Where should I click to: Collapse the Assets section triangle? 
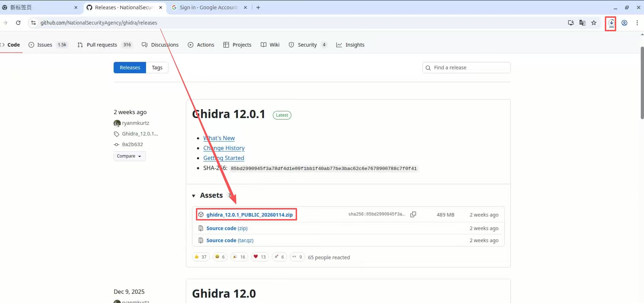pos(193,196)
